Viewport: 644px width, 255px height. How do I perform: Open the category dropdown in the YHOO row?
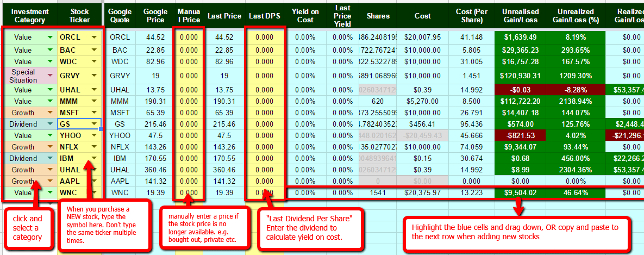[50, 135]
